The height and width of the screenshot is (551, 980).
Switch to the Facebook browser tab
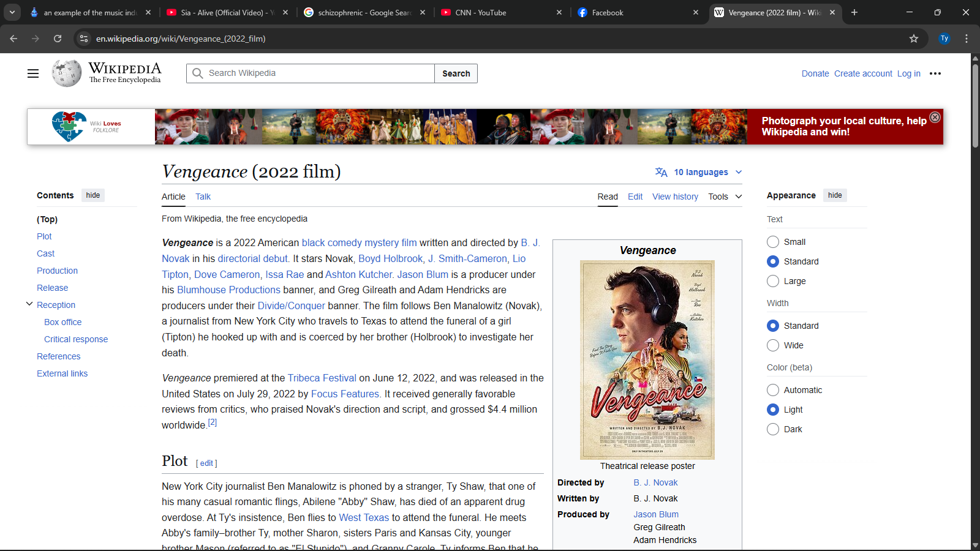pyautogui.click(x=638, y=12)
